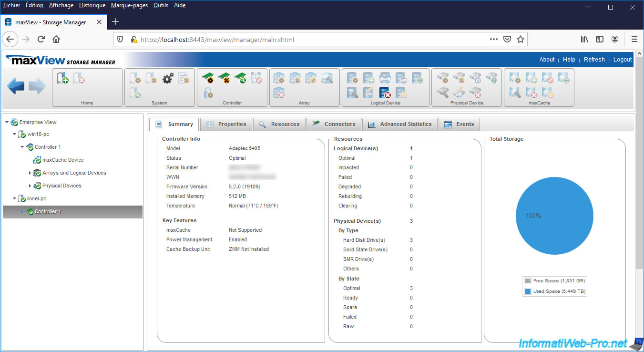Click the Firefox home icon
644x352 pixels.
56,40
